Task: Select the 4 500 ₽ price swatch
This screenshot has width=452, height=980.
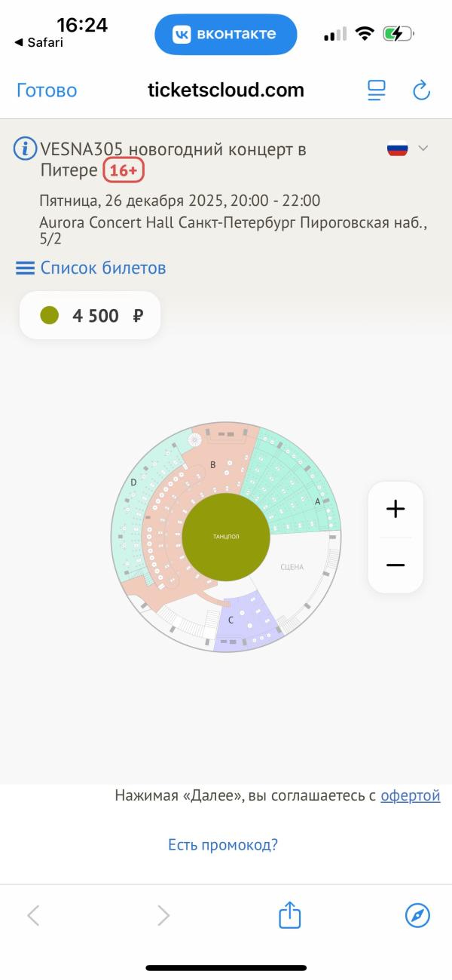Action: click(50, 315)
